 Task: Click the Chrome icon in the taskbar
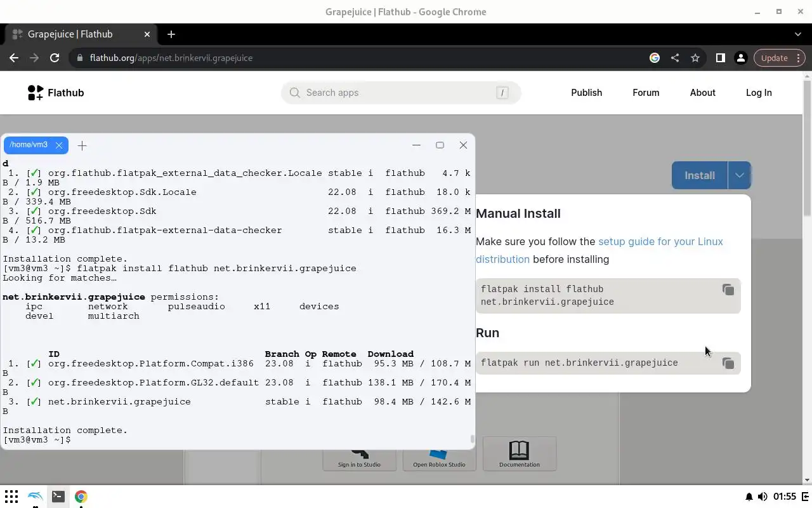coord(81,497)
